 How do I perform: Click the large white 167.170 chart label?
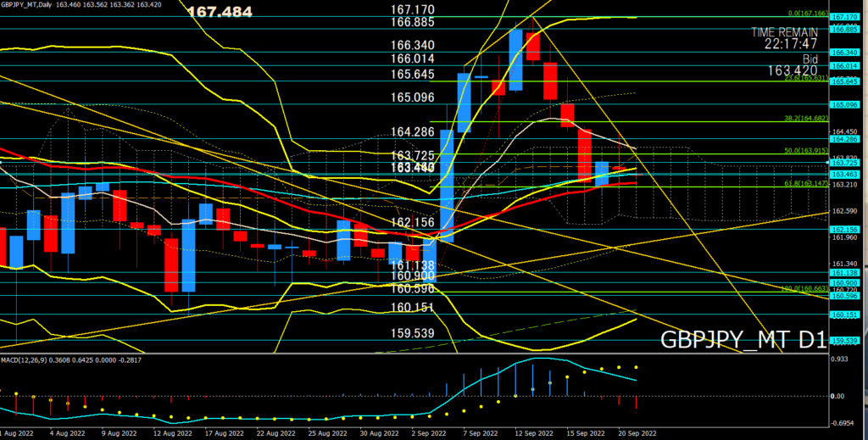pyautogui.click(x=413, y=10)
